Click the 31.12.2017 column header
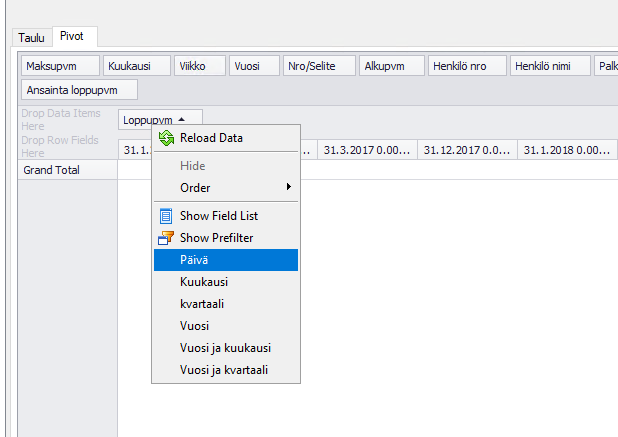This screenshot has width=618, height=437. pos(467,150)
